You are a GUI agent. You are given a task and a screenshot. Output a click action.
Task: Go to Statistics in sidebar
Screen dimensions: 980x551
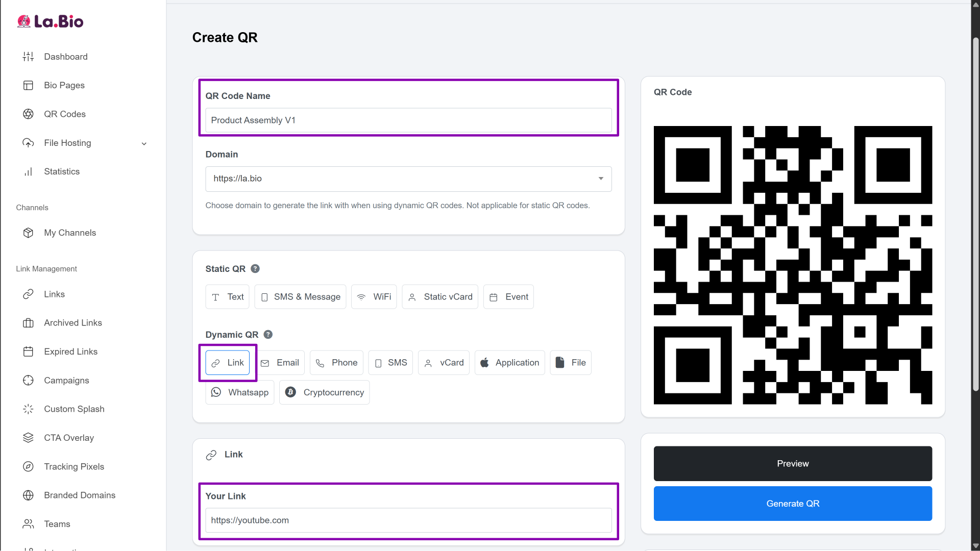(62, 171)
